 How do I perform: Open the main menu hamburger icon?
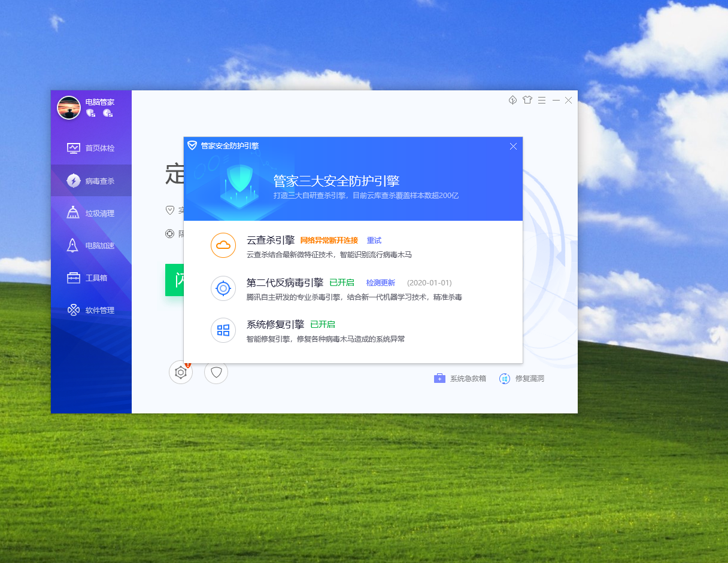542,100
